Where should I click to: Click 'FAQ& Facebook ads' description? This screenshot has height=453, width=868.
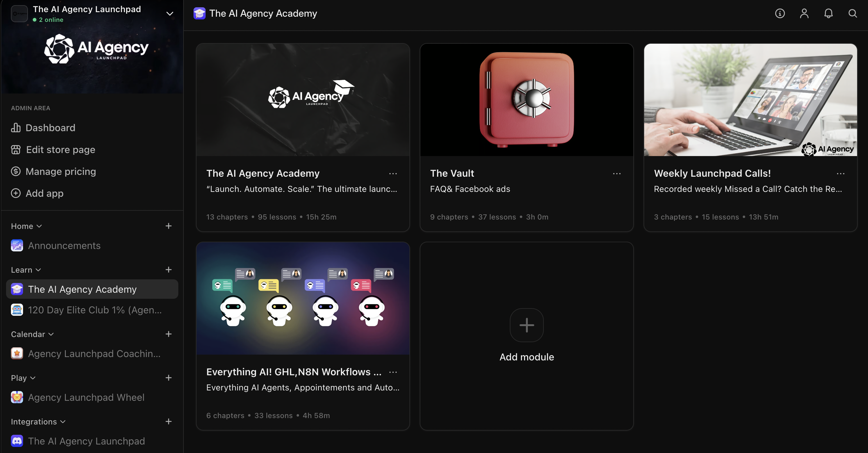470,189
